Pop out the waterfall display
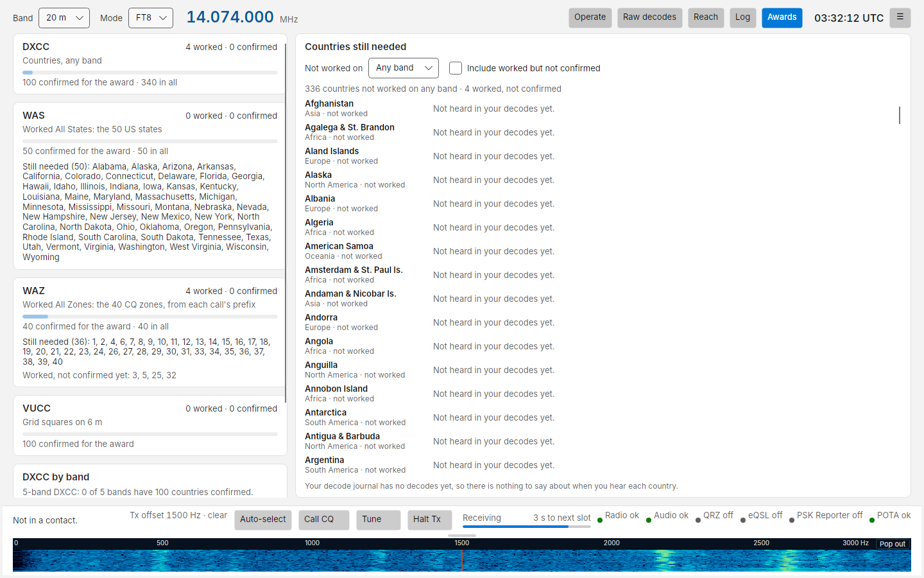The height and width of the screenshot is (578, 924). click(892, 544)
